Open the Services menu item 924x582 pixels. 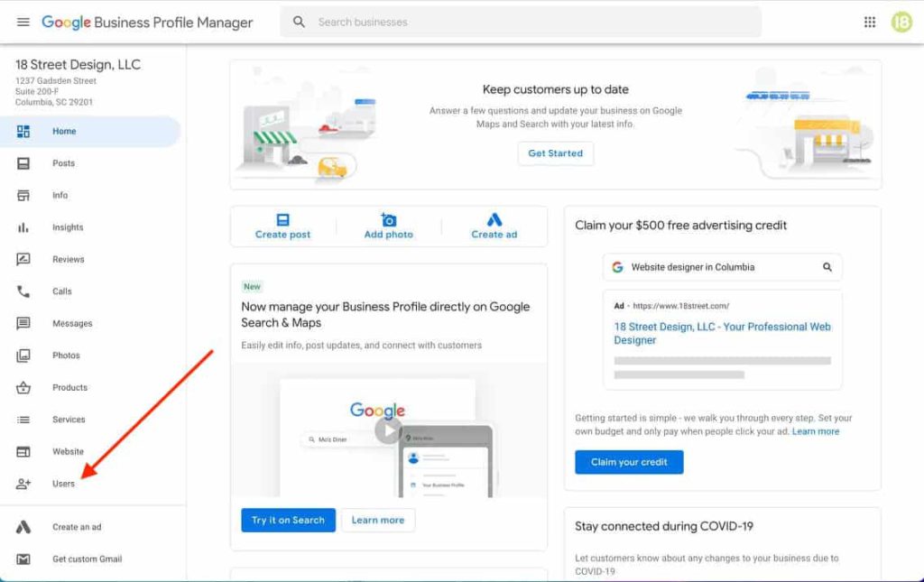click(90, 420)
